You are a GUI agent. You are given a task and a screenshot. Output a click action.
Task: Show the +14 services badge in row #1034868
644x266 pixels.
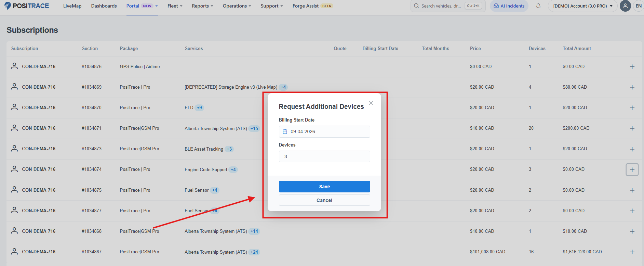(254, 231)
